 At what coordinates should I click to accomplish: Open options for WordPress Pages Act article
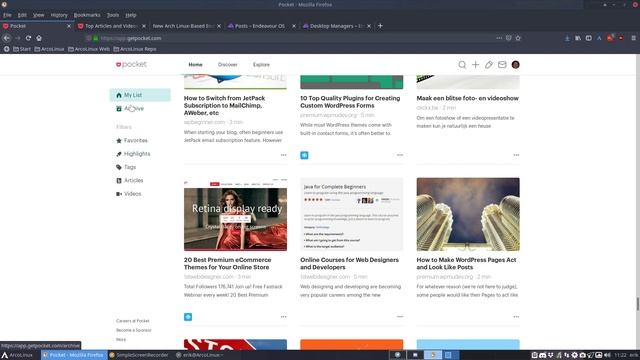tap(516, 317)
